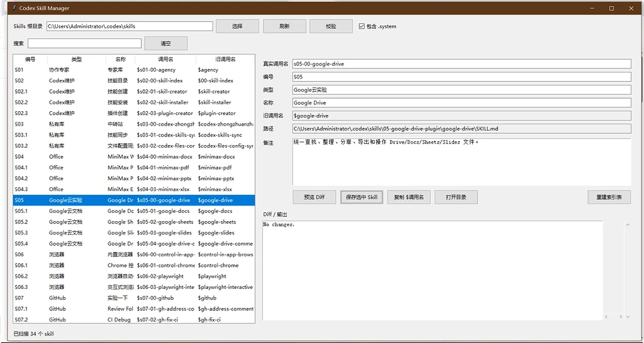Select the row with $s03-02-codex-files-con

coord(134,146)
